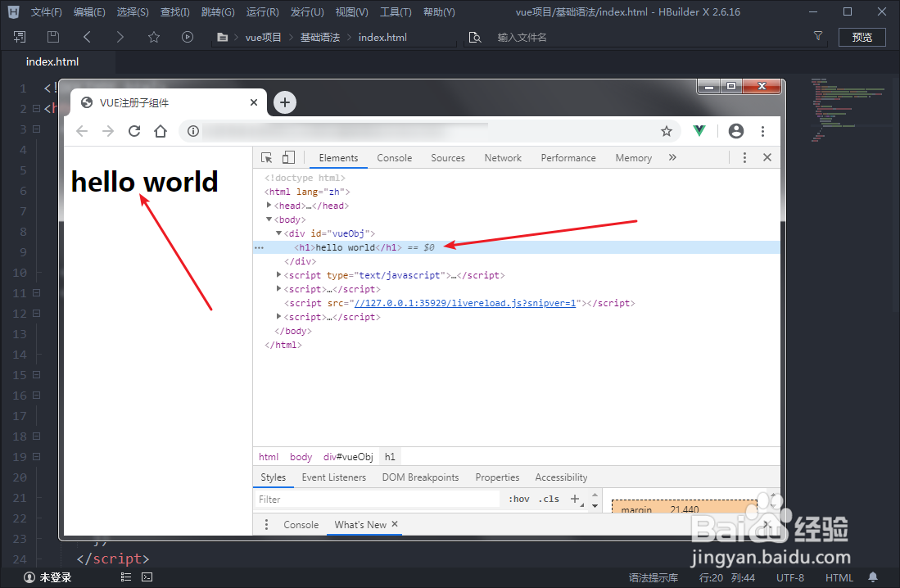Viewport: 900px width, 588px height.
Task: View site information icon in address bar
Action: tap(193, 131)
